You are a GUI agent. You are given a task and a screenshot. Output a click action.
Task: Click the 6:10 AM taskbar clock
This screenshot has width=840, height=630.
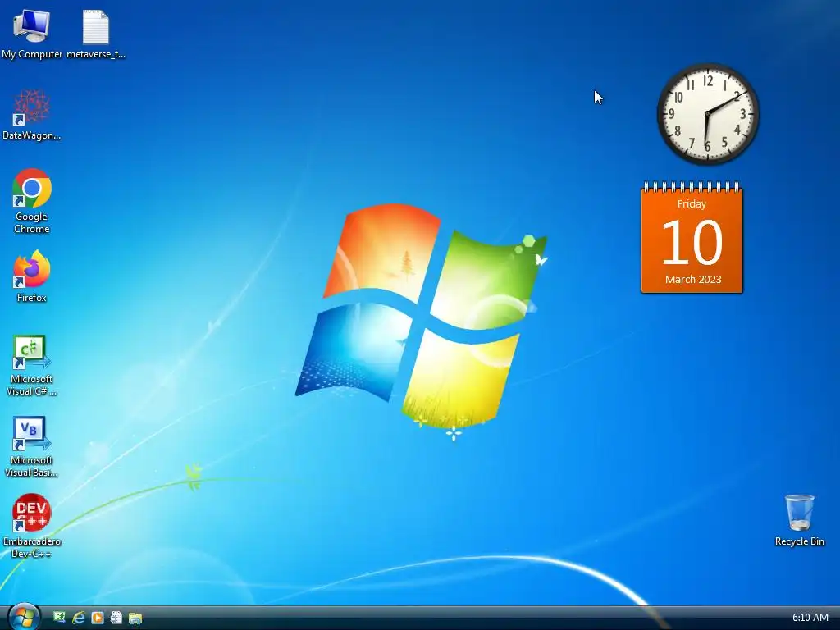(810, 618)
